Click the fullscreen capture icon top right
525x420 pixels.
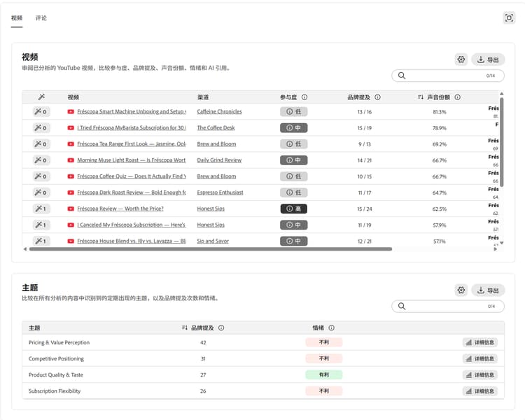(509, 17)
